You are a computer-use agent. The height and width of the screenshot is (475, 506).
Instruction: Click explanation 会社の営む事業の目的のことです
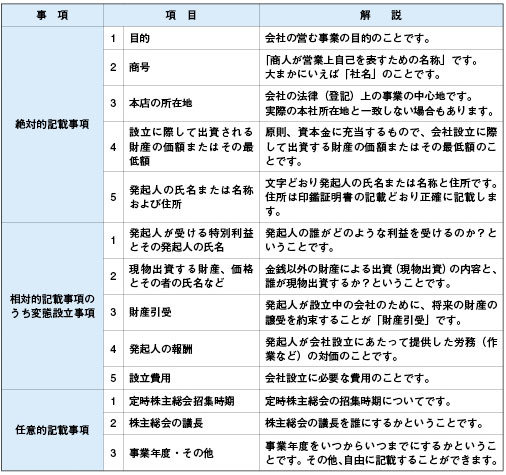pyautogui.click(x=381, y=38)
